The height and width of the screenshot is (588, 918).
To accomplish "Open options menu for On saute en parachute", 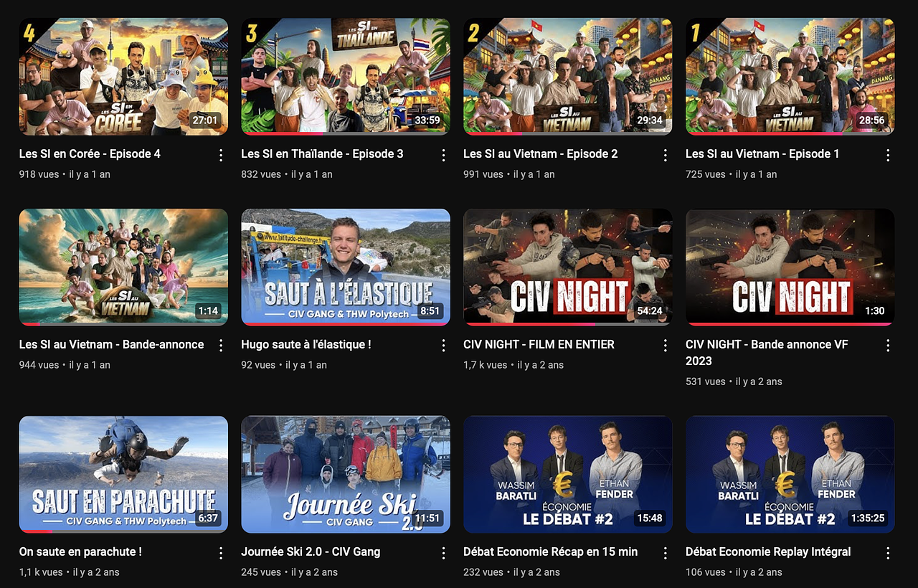I will 221,553.
